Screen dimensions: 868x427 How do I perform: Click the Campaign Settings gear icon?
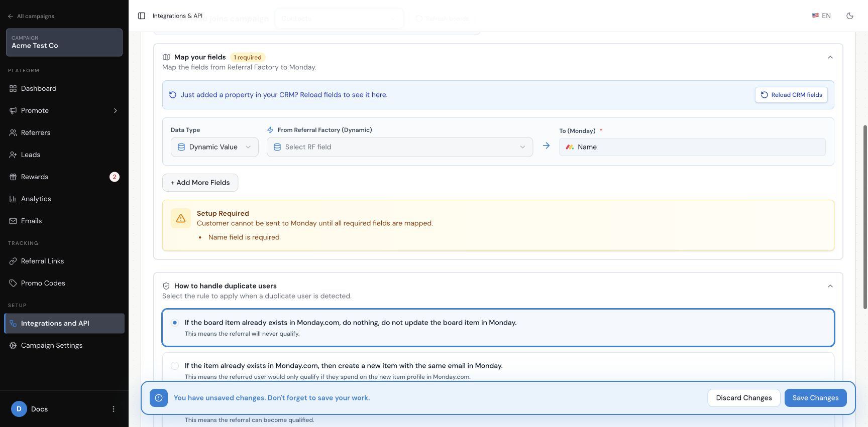[x=13, y=345]
